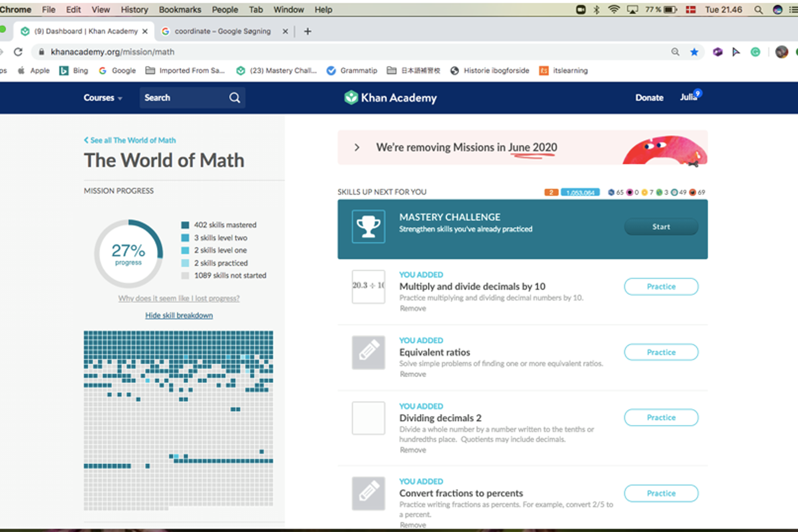The height and width of the screenshot is (532, 798).
Task: Click the battery status icon
Action: (670, 10)
